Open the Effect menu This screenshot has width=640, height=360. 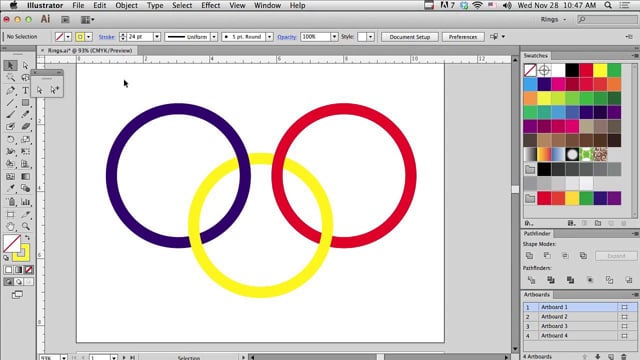coord(211,5)
